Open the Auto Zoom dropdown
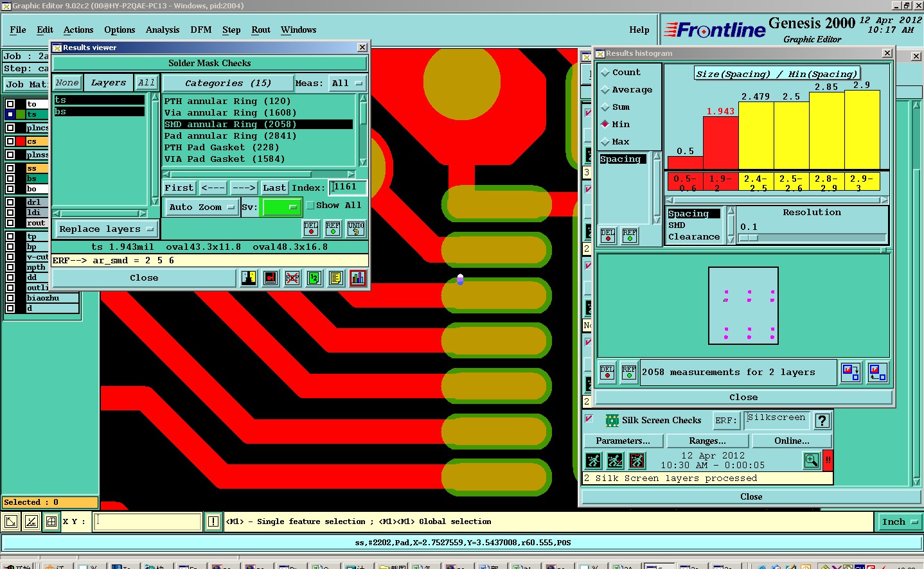This screenshot has height=569, width=924. point(202,207)
